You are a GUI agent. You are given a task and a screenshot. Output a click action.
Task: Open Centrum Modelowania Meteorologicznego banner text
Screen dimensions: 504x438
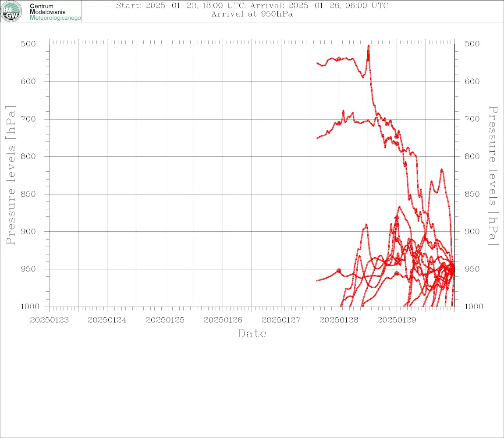click(x=55, y=12)
